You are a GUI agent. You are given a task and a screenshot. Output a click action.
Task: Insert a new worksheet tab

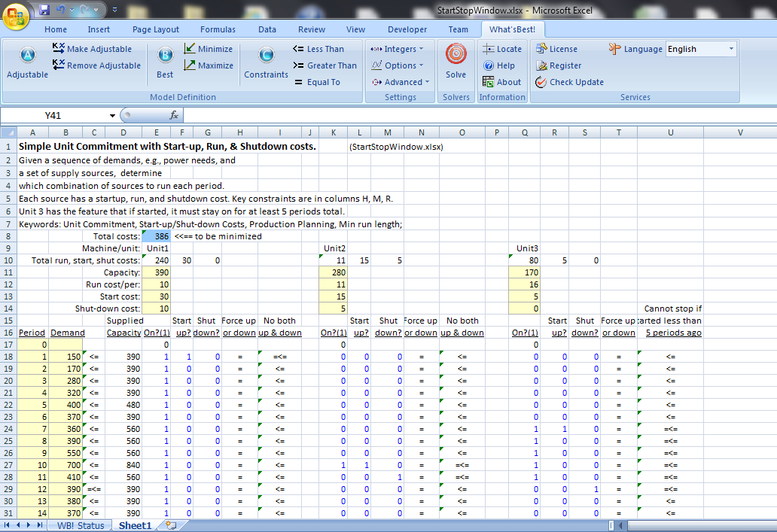point(171,525)
